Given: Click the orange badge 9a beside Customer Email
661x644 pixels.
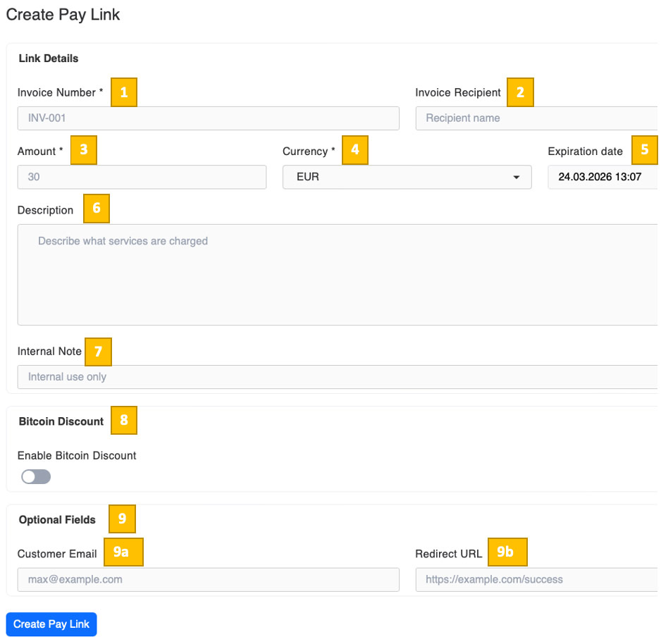Looking at the screenshot, I should pyautogui.click(x=123, y=552).
